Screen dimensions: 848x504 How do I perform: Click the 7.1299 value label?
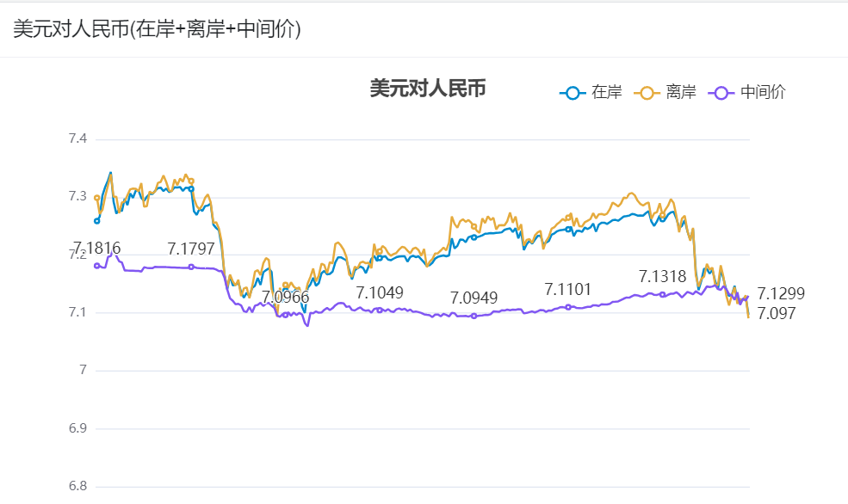click(781, 293)
